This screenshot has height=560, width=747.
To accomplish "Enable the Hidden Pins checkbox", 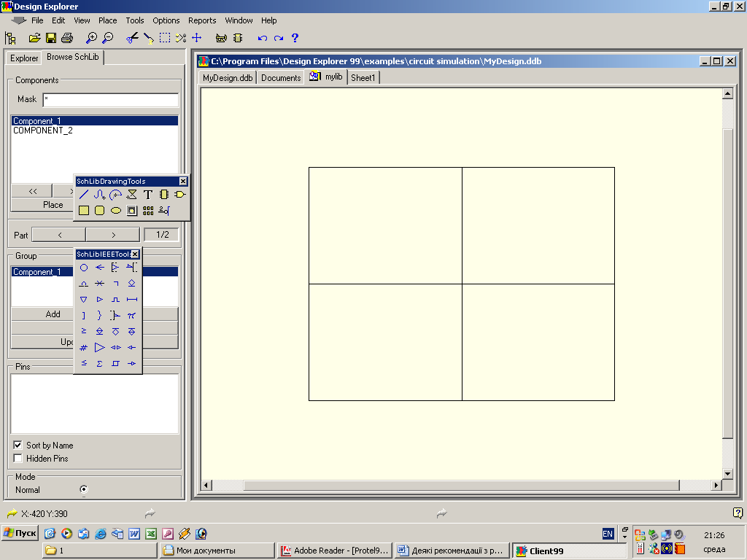I will pyautogui.click(x=18, y=459).
